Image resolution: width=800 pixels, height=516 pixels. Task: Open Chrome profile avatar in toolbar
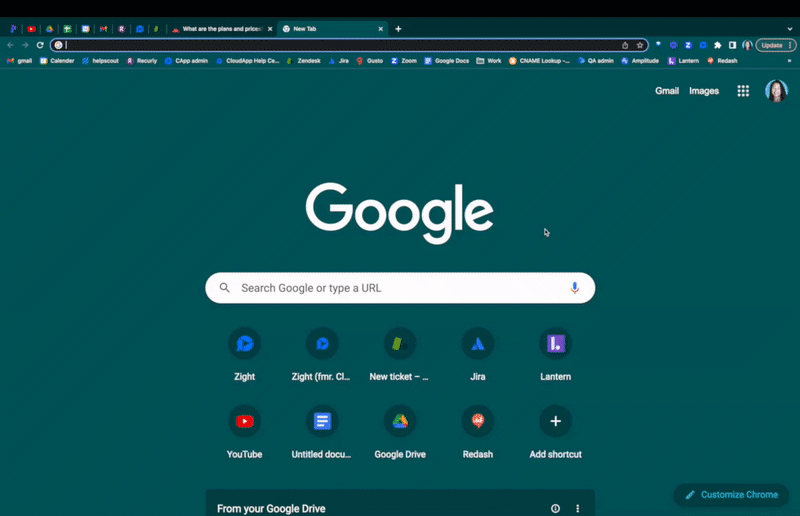pos(747,45)
